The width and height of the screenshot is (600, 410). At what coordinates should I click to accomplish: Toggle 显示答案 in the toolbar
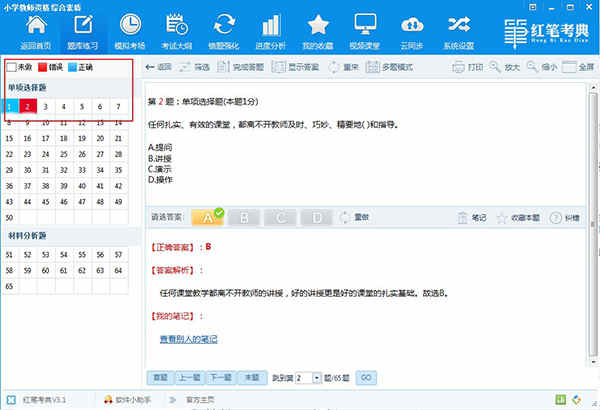pyautogui.click(x=295, y=67)
